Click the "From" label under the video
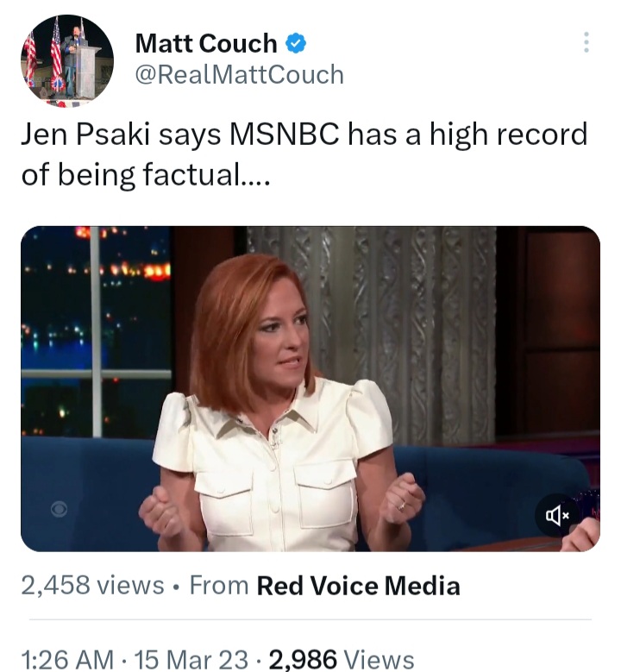Viewport: 621px width, 672px height. pos(219,586)
